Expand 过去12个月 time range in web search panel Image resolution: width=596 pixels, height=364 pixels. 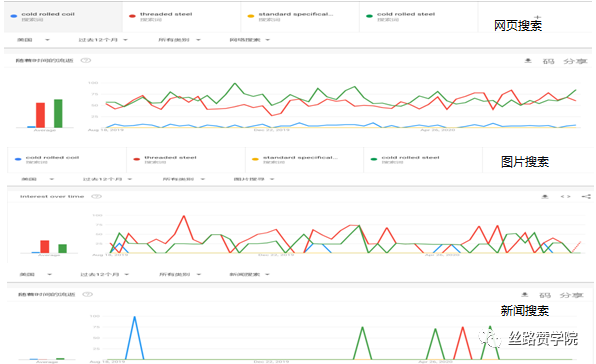(103, 40)
